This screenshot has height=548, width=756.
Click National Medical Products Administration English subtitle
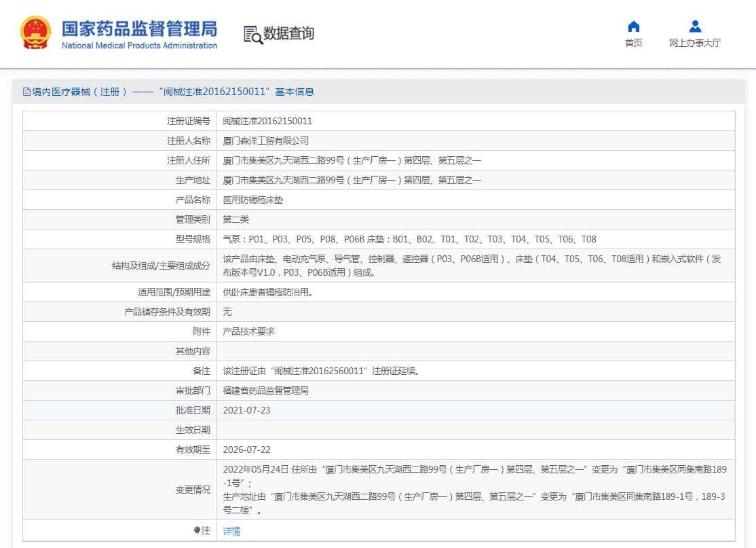[x=139, y=45]
